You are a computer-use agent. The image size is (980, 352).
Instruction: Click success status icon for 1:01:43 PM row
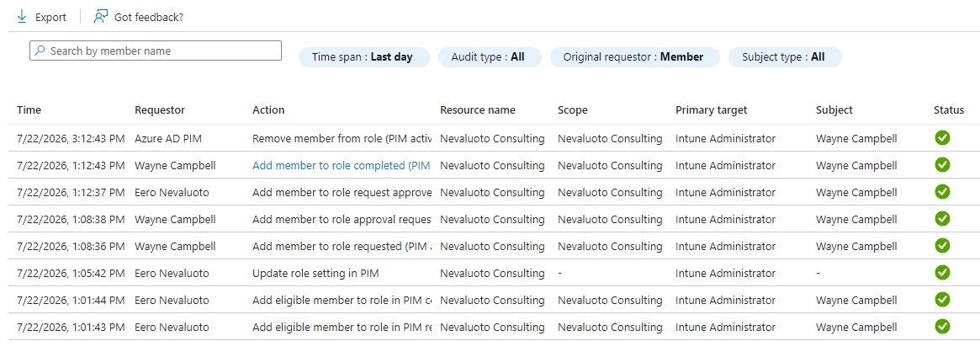pyautogui.click(x=942, y=327)
